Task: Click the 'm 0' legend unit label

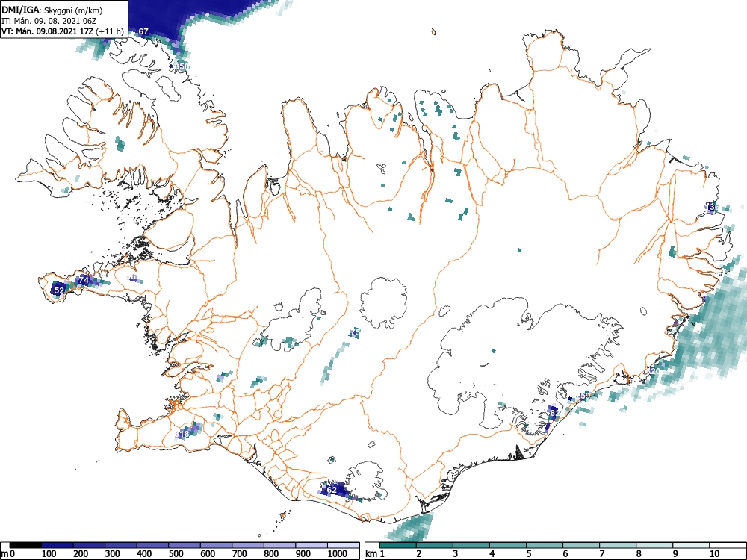Action: (x=8, y=553)
